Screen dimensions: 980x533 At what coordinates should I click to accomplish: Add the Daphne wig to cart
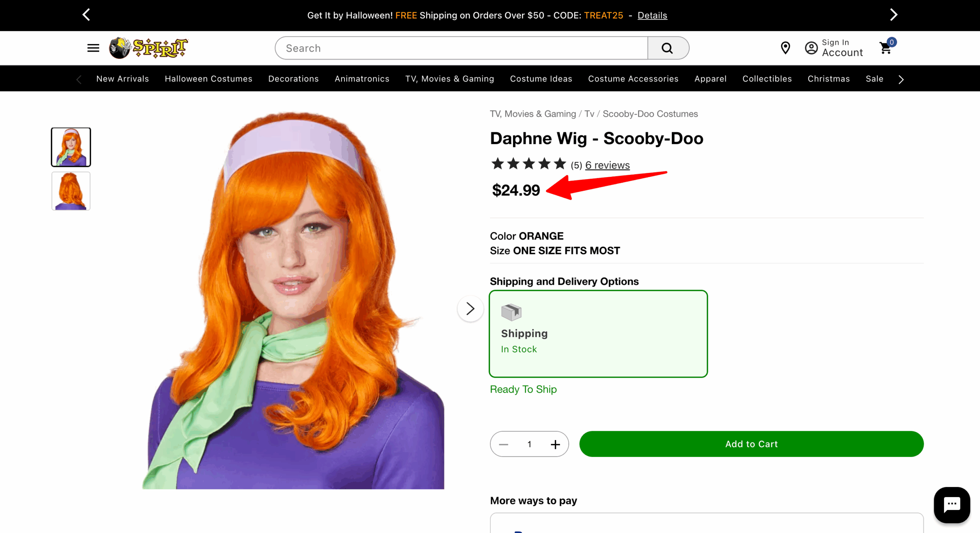(751, 444)
